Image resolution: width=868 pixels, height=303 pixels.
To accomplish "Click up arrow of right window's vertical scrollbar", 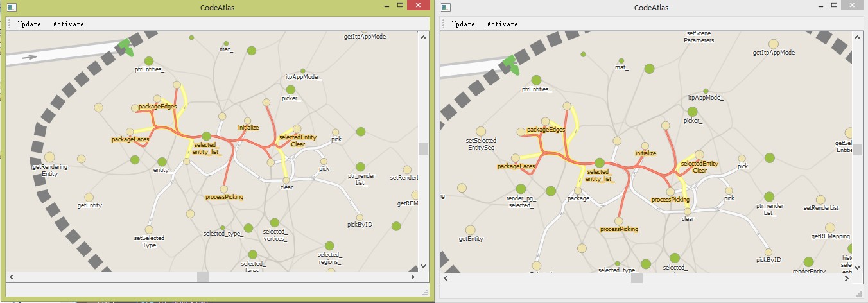I will click(857, 37).
